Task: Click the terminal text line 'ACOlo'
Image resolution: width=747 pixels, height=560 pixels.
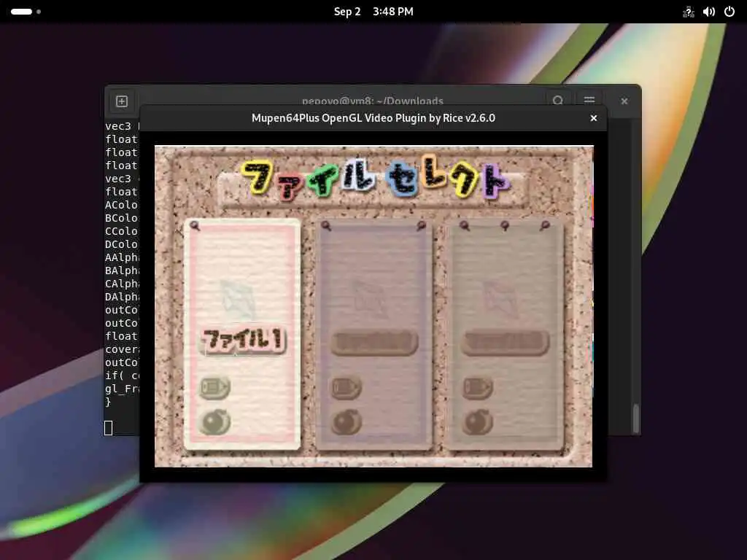Action: pyautogui.click(x=122, y=205)
